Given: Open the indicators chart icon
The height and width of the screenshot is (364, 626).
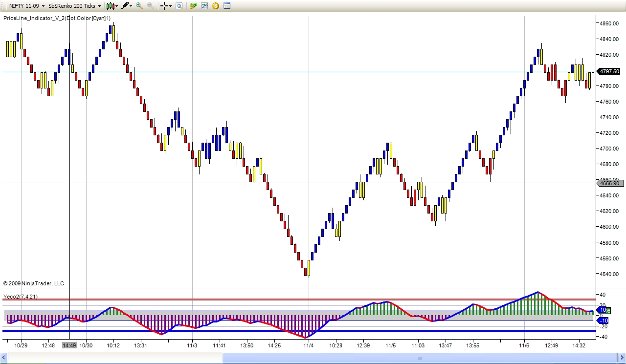Looking at the screenshot, I should pos(204,6).
